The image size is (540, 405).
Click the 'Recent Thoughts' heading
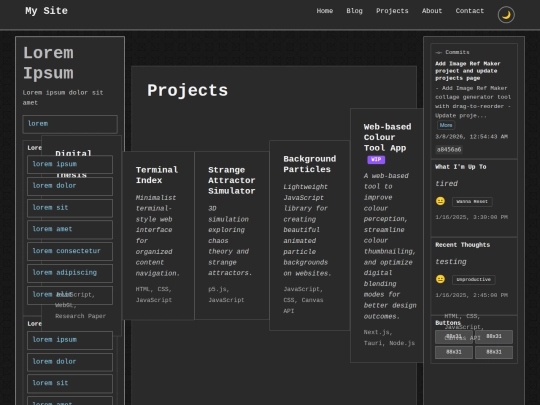click(x=462, y=245)
